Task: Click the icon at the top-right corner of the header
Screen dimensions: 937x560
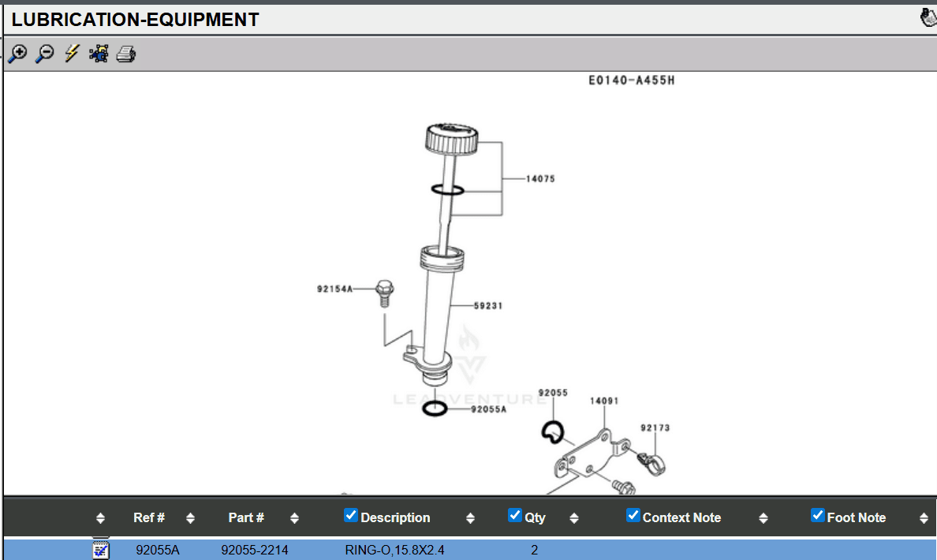Action: 928,18
